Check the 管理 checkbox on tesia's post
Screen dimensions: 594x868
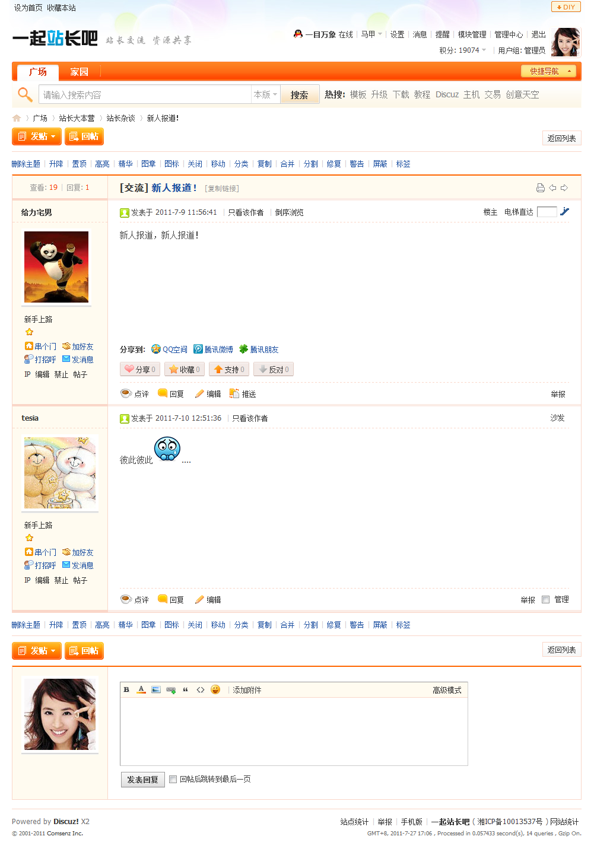pos(545,600)
